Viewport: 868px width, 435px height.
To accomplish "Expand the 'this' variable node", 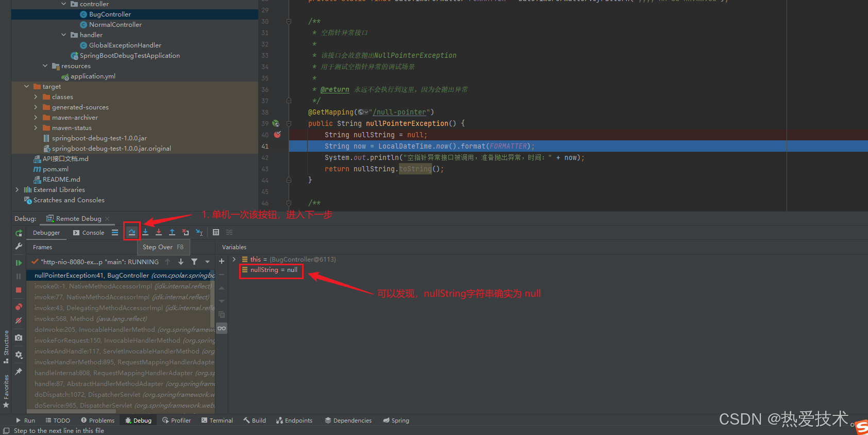I will (x=234, y=260).
